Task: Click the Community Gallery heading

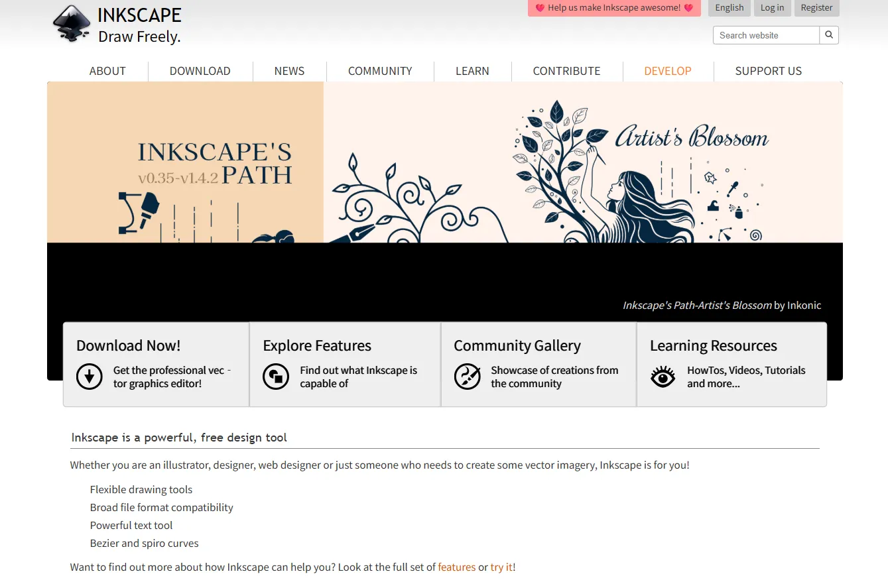Action: [x=517, y=345]
